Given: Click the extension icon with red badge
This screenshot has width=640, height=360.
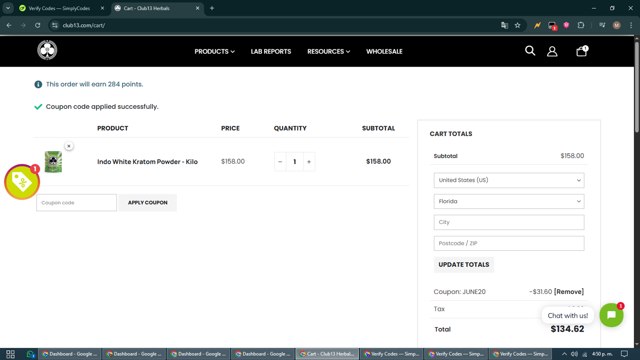Looking at the screenshot, I should (552, 26).
